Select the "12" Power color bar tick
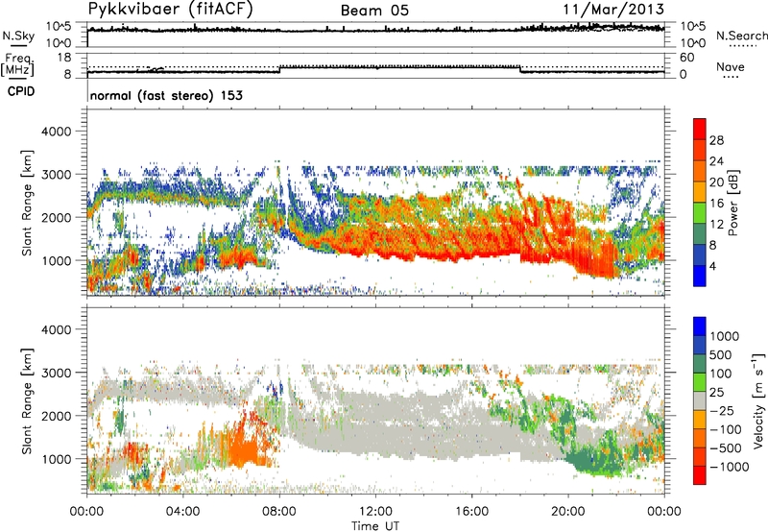This screenshot has width=768, height=532. pyautogui.click(x=716, y=225)
